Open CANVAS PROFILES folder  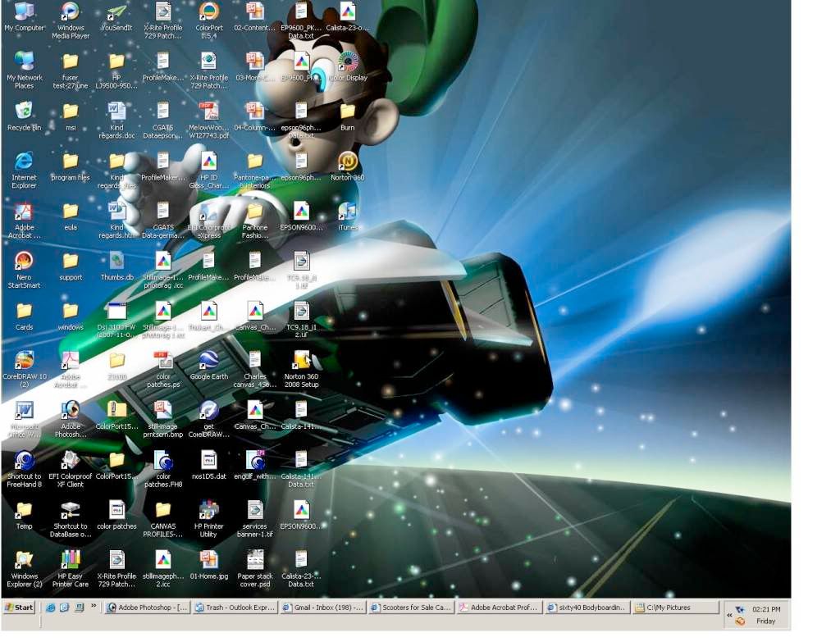[163, 518]
